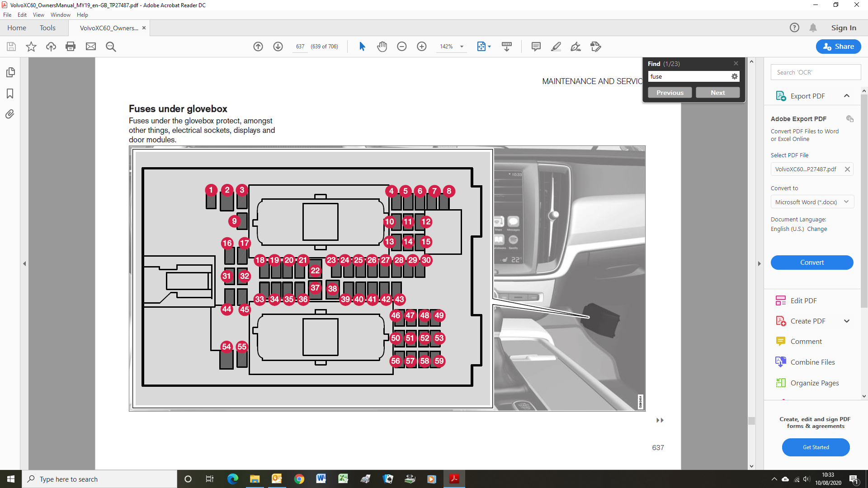
Task: Collapse the Export PDF section
Action: click(x=847, y=96)
